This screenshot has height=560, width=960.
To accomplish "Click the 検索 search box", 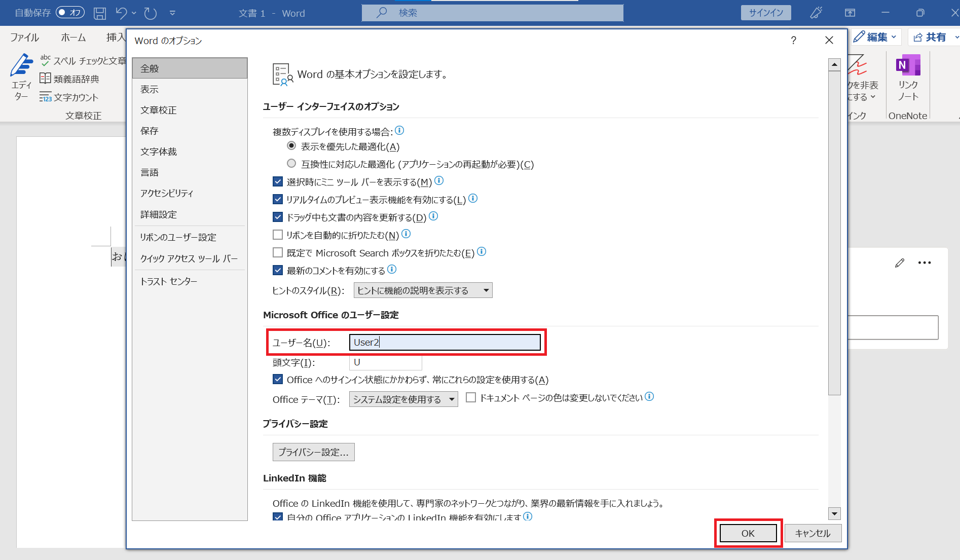I will [492, 13].
